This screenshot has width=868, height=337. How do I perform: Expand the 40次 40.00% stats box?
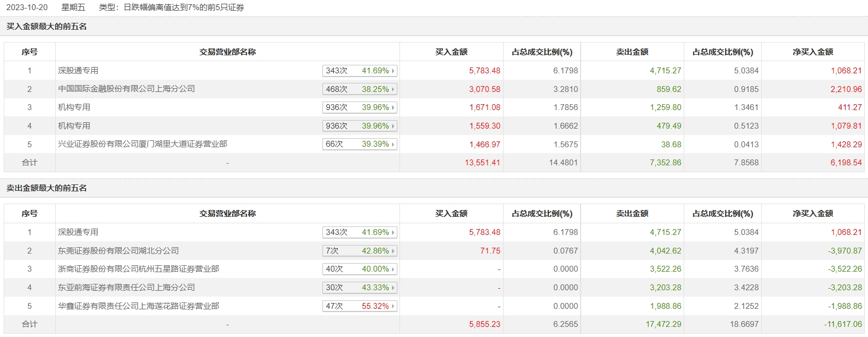pos(360,269)
